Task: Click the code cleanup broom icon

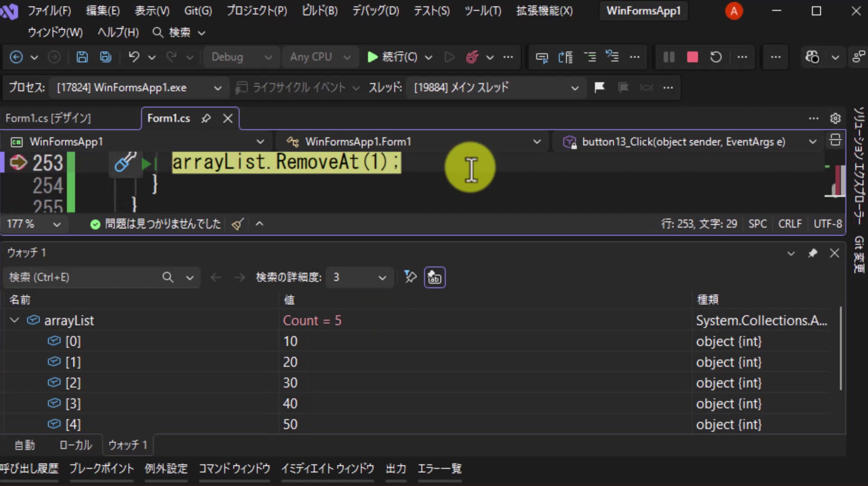Action: coord(238,224)
